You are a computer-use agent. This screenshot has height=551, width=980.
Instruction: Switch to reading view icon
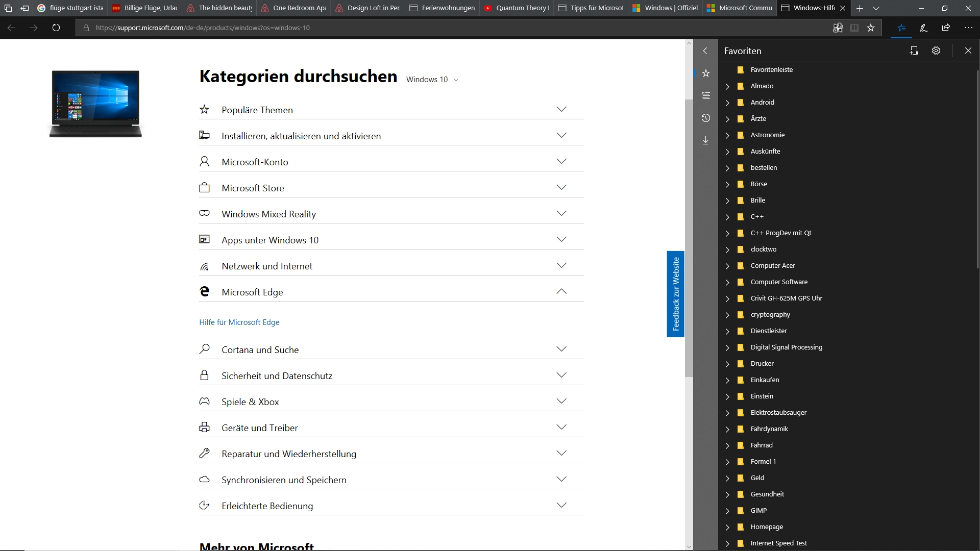pos(854,28)
